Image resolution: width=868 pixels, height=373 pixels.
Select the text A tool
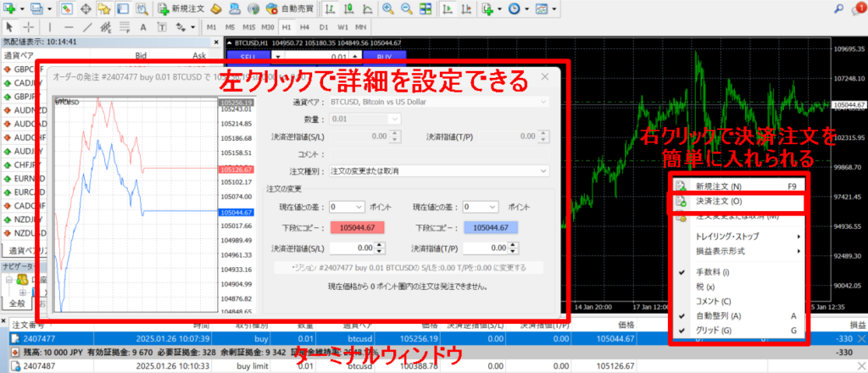pyautogui.click(x=142, y=26)
